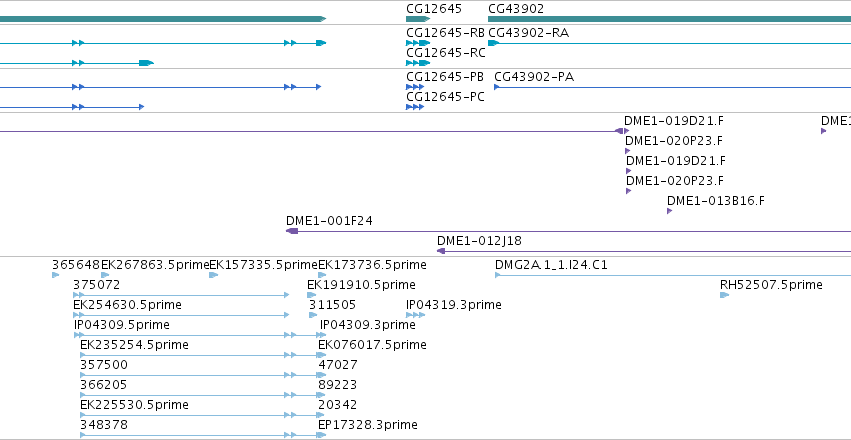Select the 20342 EST label
The height and width of the screenshot is (440, 851).
tap(338, 405)
